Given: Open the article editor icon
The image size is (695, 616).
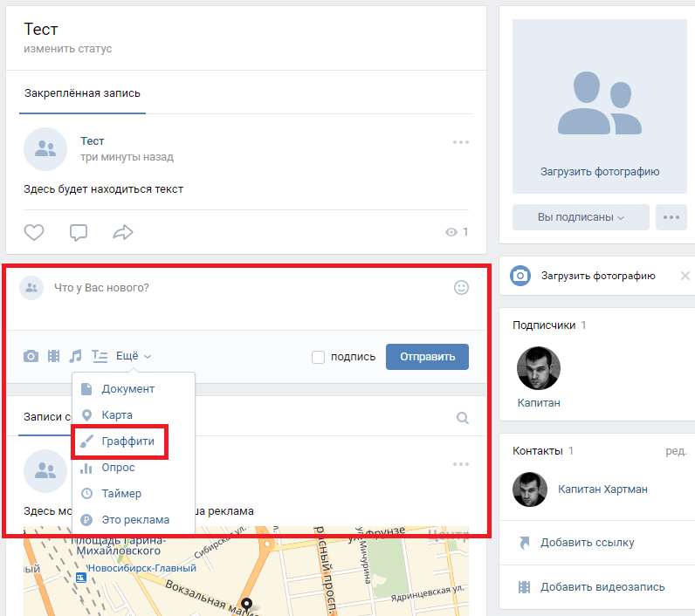Looking at the screenshot, I should [x=100, y=356].
